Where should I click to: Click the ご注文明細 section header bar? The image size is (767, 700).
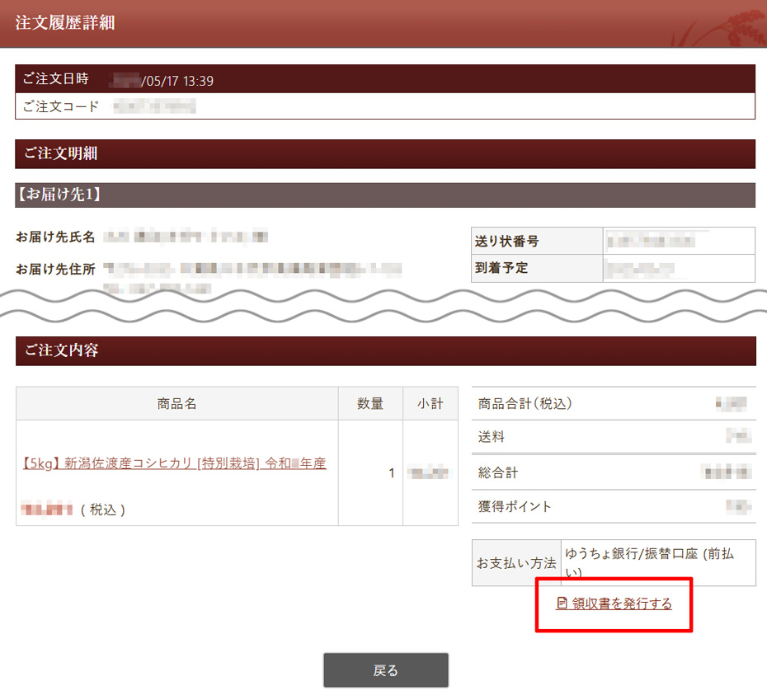(56, 153)
